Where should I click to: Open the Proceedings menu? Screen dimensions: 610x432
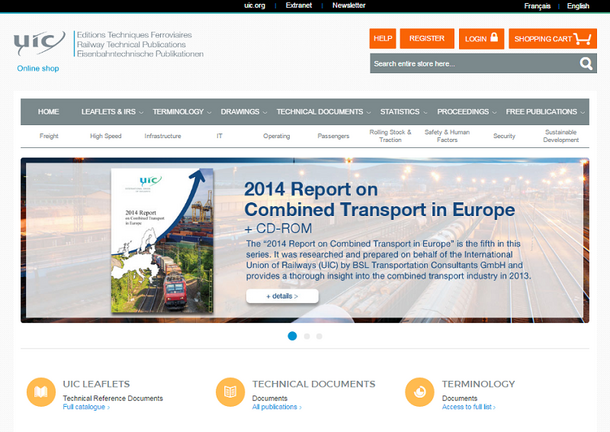point(463,112)
